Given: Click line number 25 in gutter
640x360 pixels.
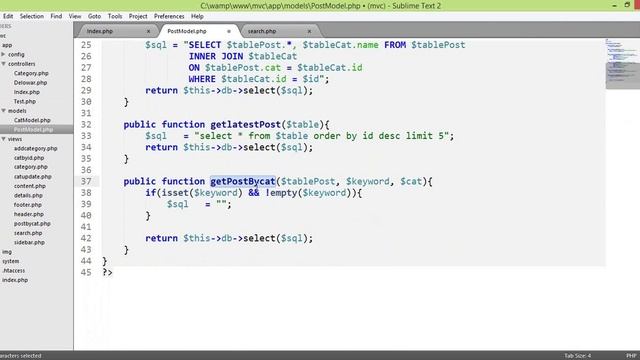Looking at the screenshot, I should tap(86, 45).
